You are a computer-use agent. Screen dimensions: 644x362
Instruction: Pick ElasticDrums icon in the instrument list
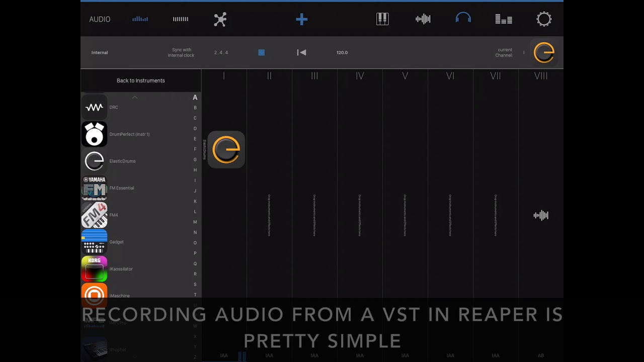click(x=94, y=161)
